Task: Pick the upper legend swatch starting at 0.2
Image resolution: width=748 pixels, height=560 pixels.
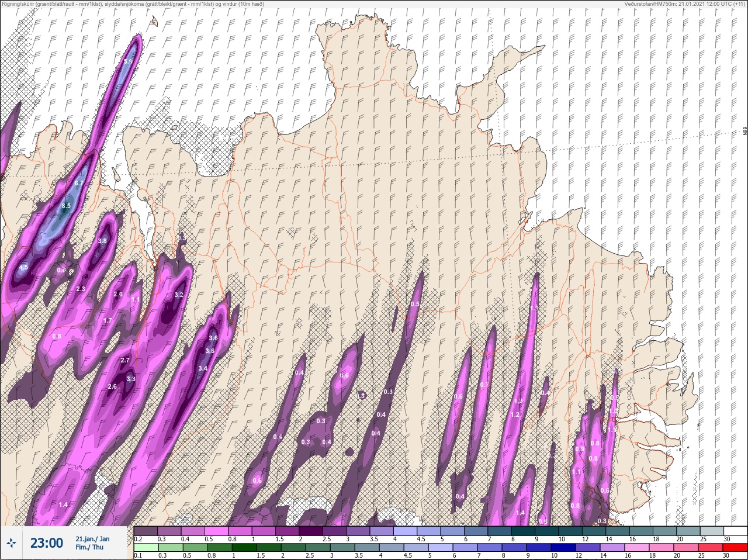Action: click(x=146, y=530)
